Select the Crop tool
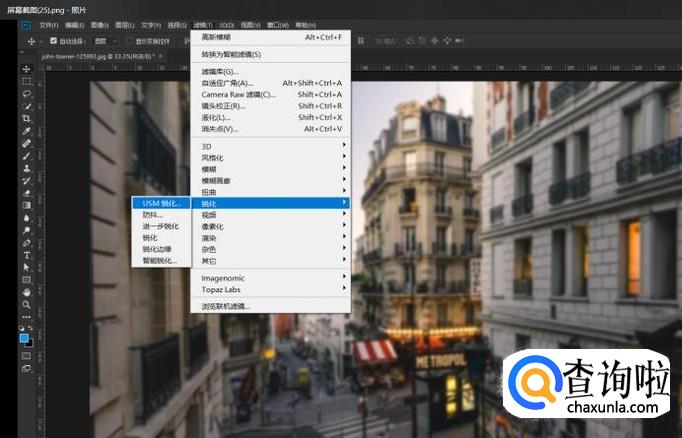Image resolution: width=682 pixels, height=438 pixels. click(x=27, y=118)
